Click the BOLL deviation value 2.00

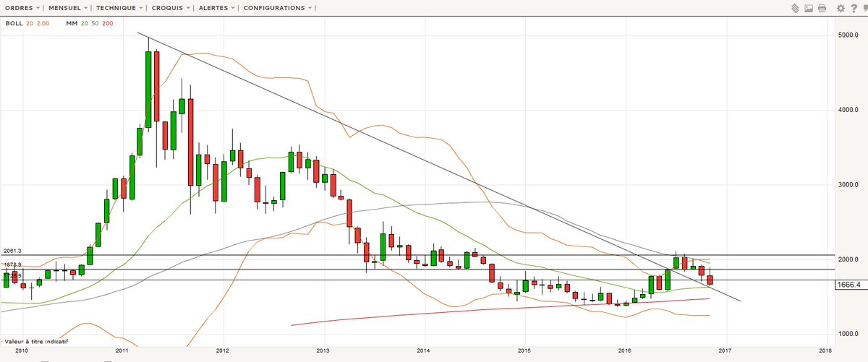point(43,23)
